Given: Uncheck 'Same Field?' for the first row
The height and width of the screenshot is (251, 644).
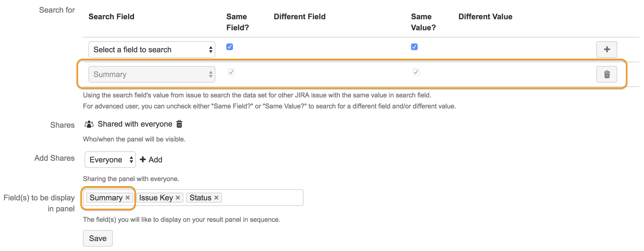Looking at the screenshot, I should (x=230, y=47).
